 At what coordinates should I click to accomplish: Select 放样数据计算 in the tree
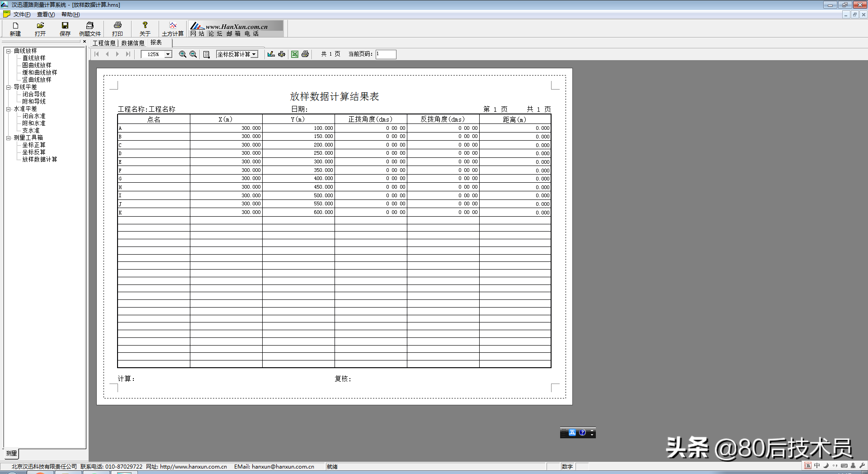click(40, 160)
